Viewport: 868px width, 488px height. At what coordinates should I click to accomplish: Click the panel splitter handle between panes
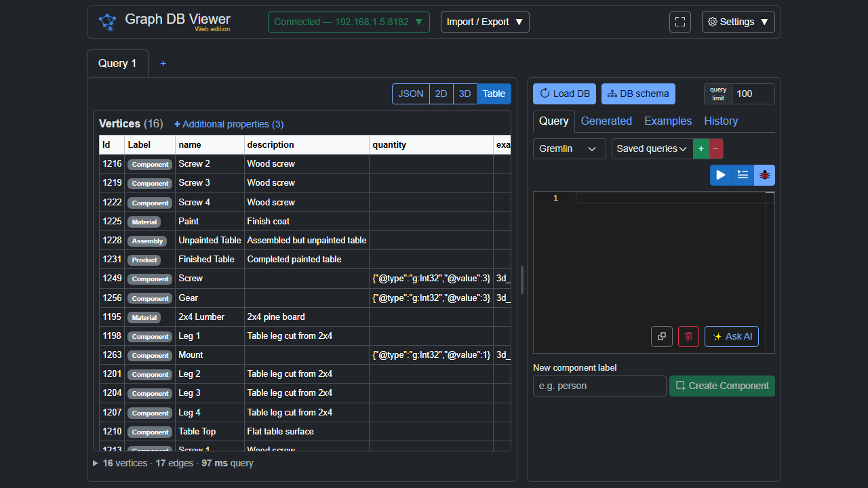pos(521,279)
